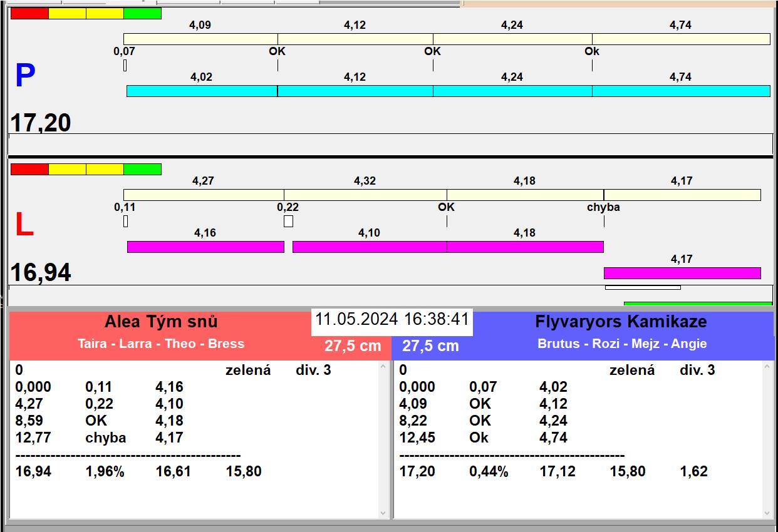This screenshot has height=532, width=778.
Task: Click the small box under the 0,22 marker
Action: tap(288, 221)
